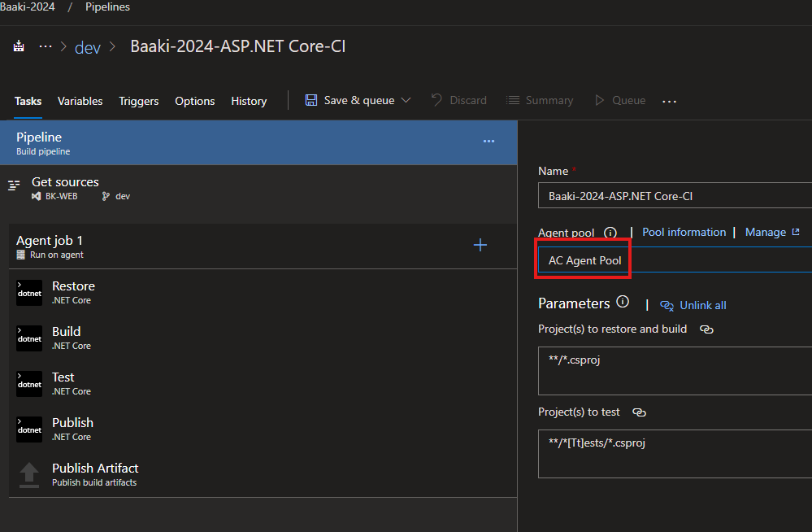Click the Queue button
This screenshot has width=812, height=532.
point(620,100)
